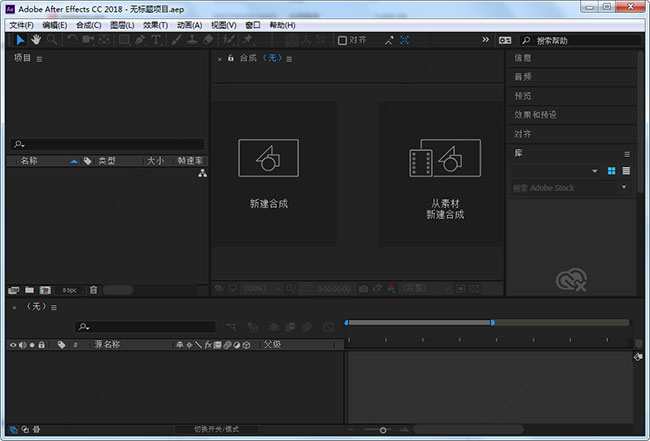Select the Hand tool in the toolbar
Screen dimensions: 650x441
[x=36, y=40]
